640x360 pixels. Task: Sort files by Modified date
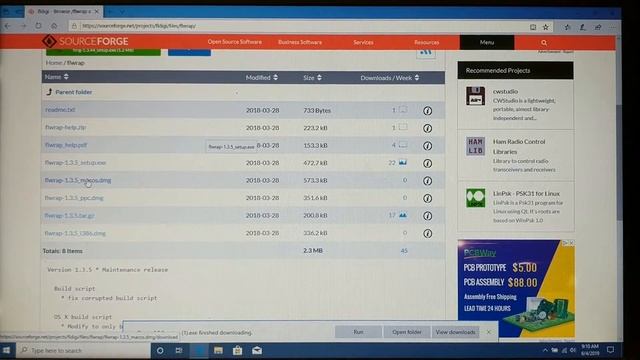(x=262, y=78)
